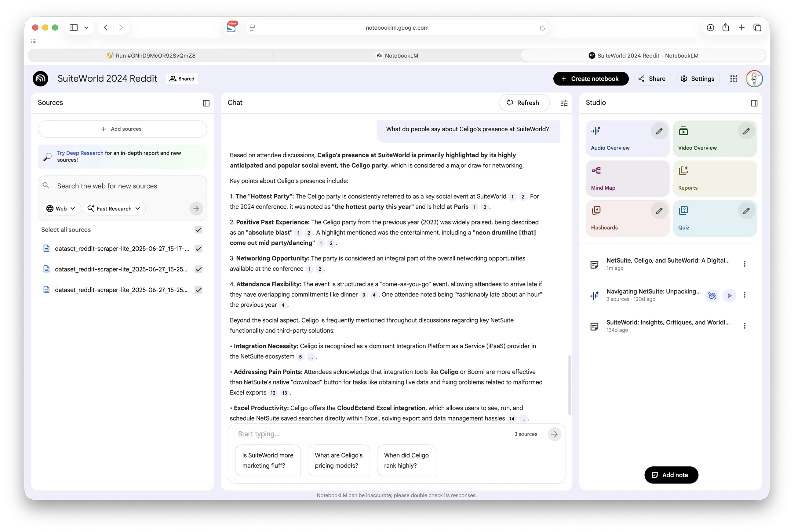Open the Mind Map tile
Image resolution: width=794 pixels, height=532 pixels.
click(628, 178)
